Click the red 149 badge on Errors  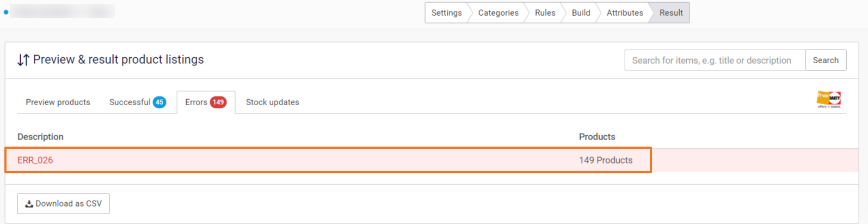tap(218, 102)
